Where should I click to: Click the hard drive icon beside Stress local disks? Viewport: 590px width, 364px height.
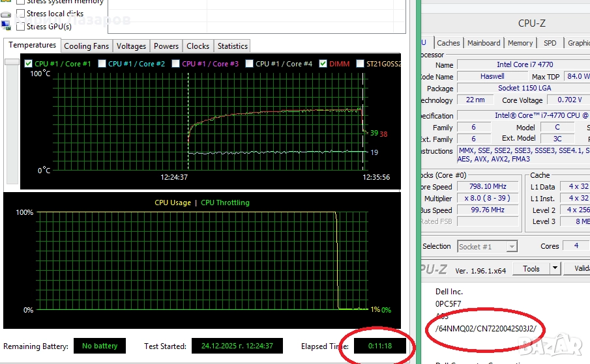pos(6,14)
